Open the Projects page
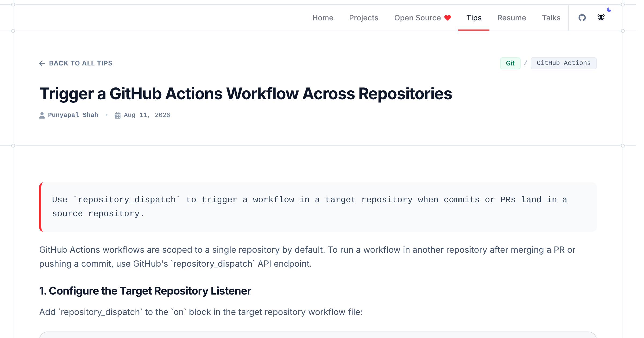 click(364, 18)
